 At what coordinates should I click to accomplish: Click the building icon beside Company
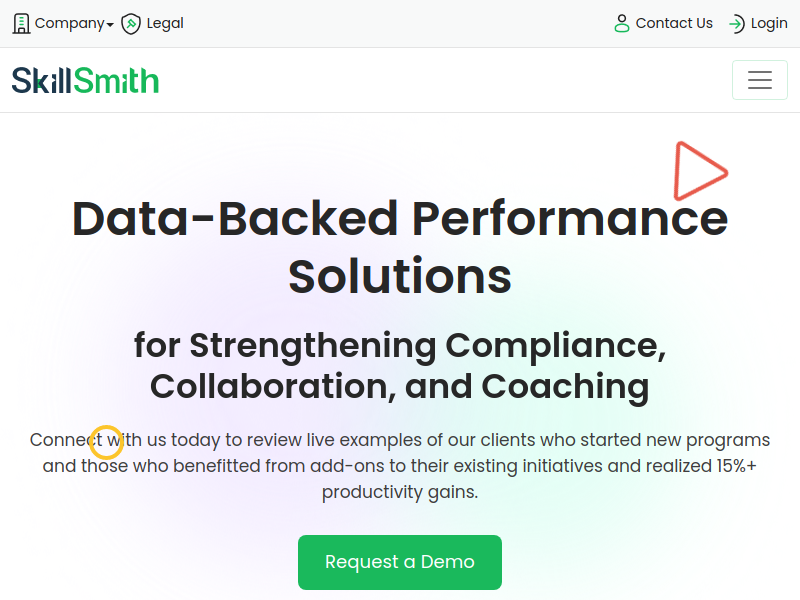click(x=21, y=23)
